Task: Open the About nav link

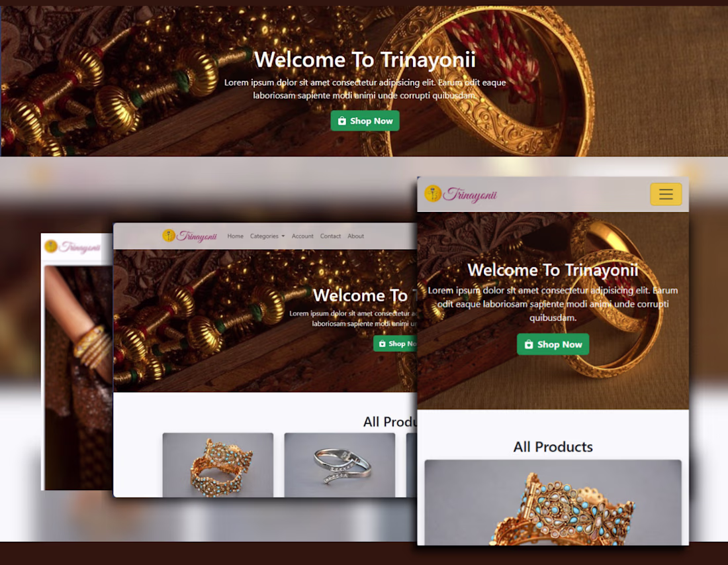Action: tap(355, 236)
